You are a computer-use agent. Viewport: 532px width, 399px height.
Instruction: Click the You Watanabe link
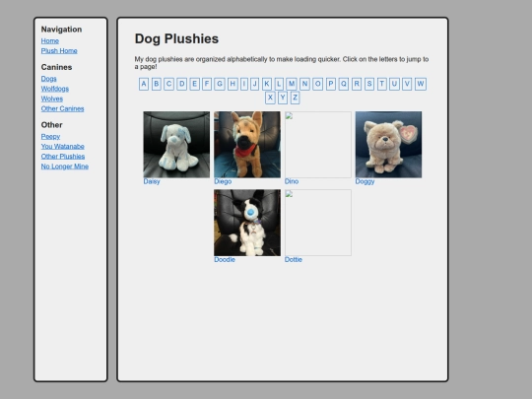click(x=63, y=147)
